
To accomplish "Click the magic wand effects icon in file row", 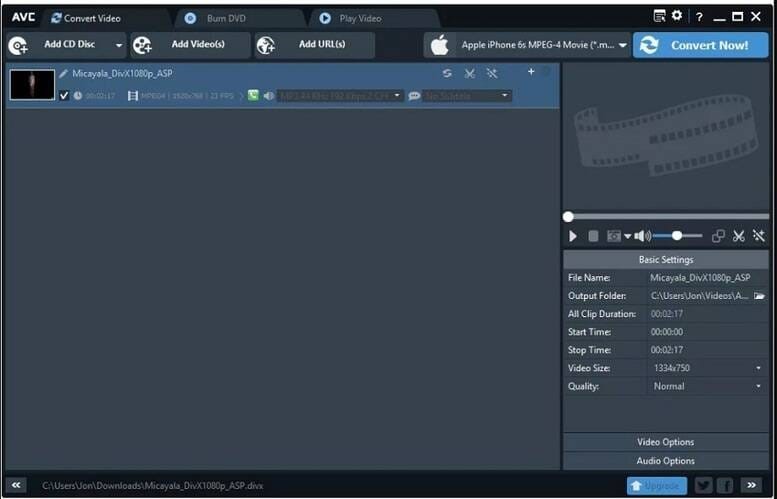I will point(492,73).
